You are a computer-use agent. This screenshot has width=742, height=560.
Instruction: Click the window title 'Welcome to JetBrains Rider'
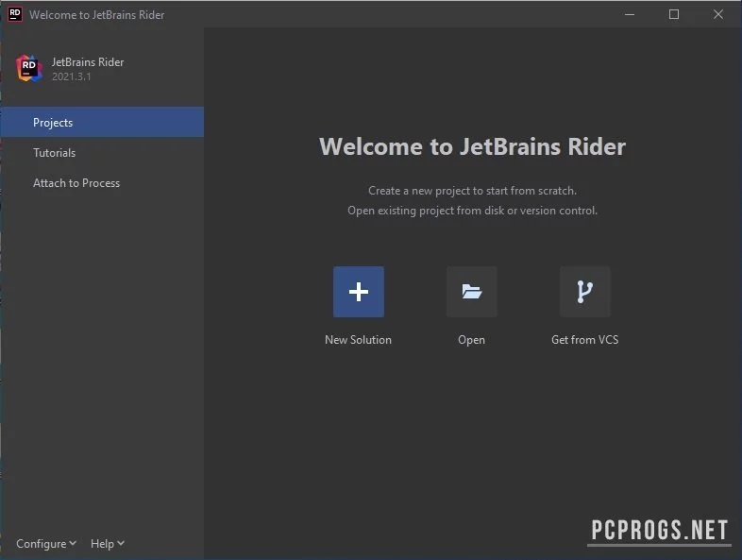coord(97,15)
